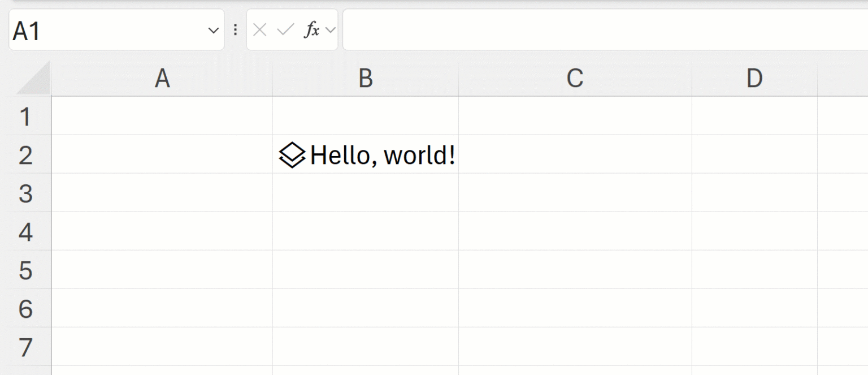Select column C header
The image size is (868, 375).
(575, 79)
